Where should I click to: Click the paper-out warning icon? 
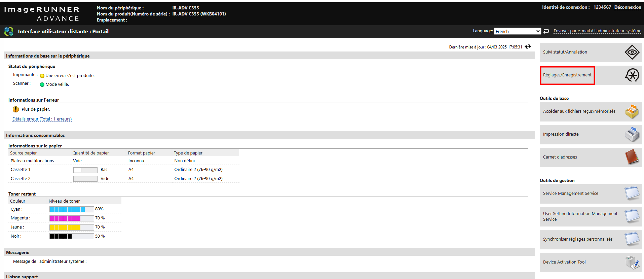(16, 109)
